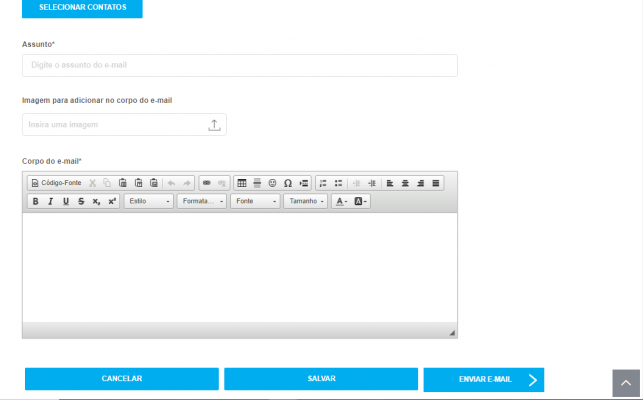Align text right

point(420,183)
